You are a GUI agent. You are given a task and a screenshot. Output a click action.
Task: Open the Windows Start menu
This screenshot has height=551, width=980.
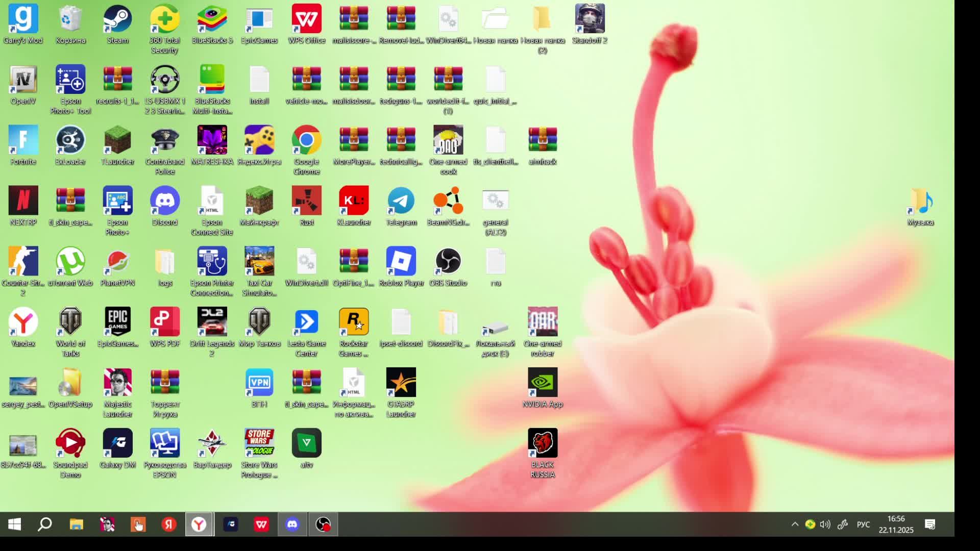point(14,524)
